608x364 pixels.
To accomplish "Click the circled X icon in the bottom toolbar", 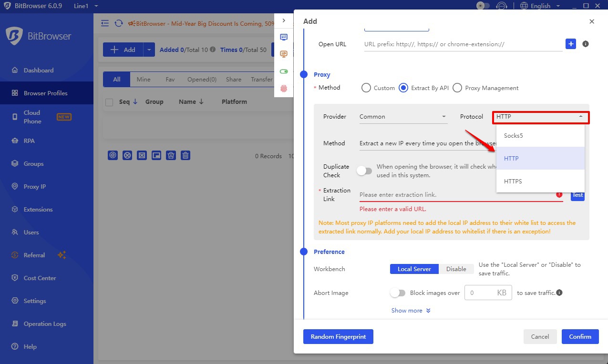I will [x=127, y=155].
